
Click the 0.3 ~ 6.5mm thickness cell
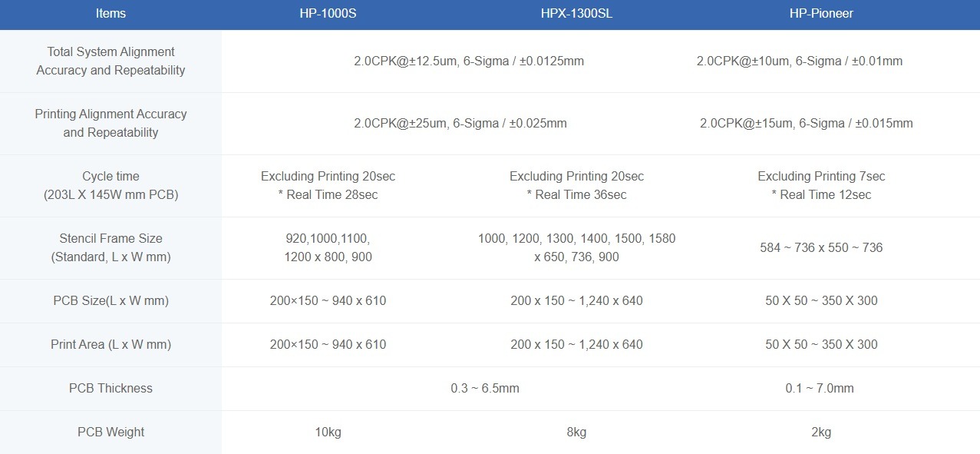point(485,389)
